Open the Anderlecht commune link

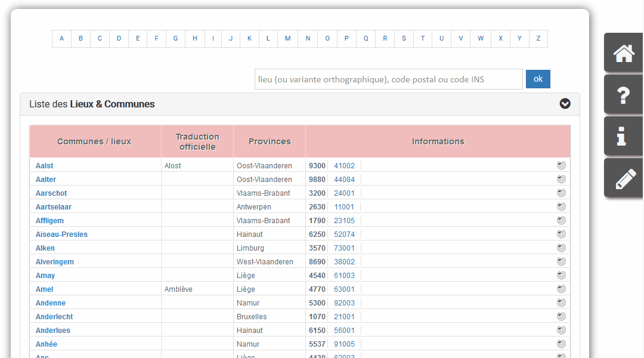coord(54,316)
